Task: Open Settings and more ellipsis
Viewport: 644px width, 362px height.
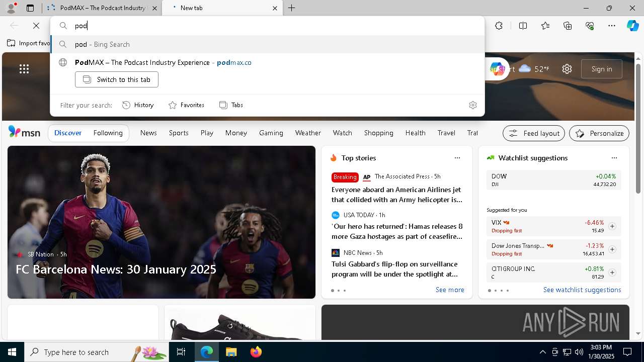Action: click(612, 26)
